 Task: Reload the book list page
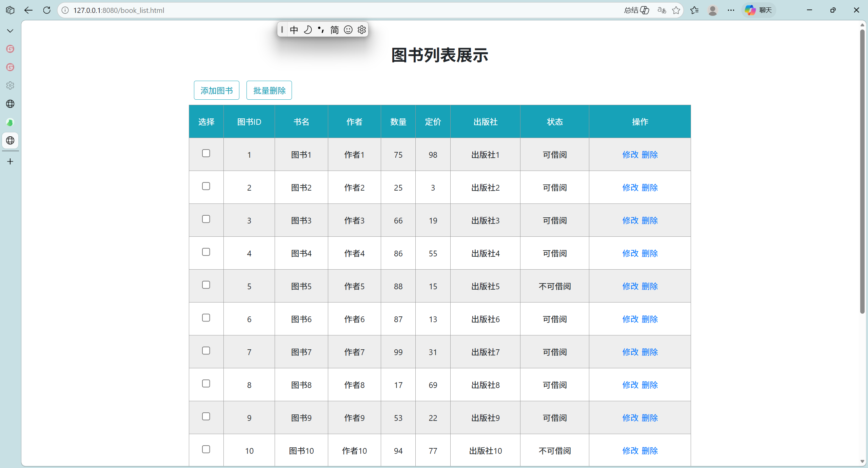[47, 10]
